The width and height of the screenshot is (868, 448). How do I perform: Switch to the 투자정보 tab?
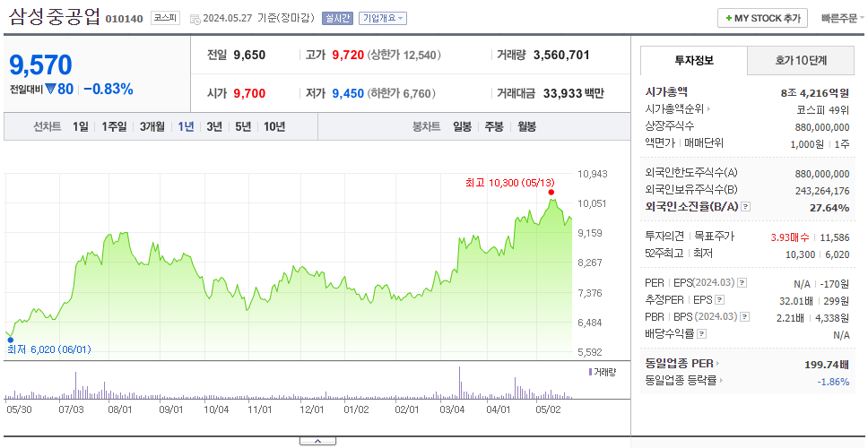(694, 60)
